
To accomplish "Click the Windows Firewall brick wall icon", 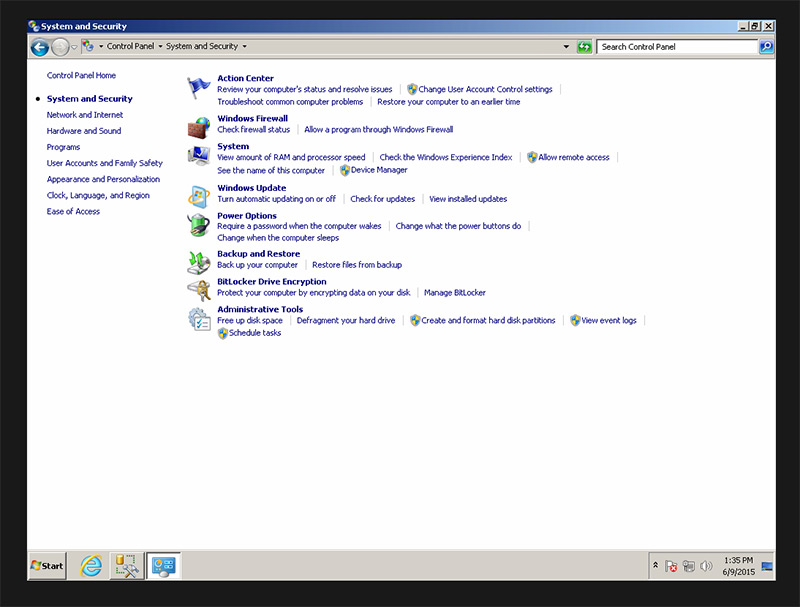I will (x=198, y=128).
